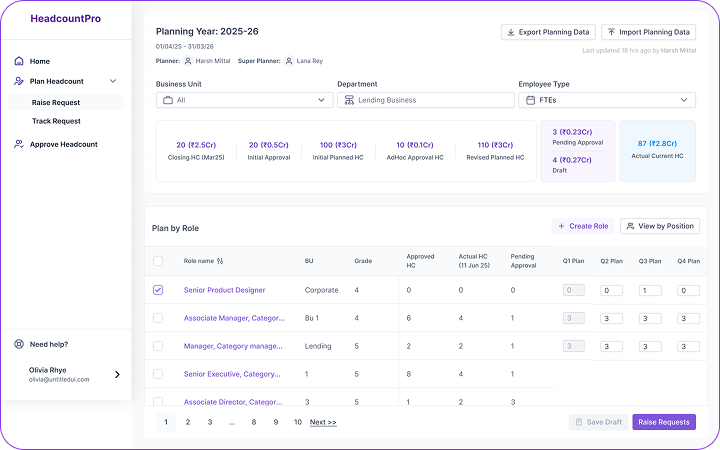Check the Associate Manager row checkbox

158,318
